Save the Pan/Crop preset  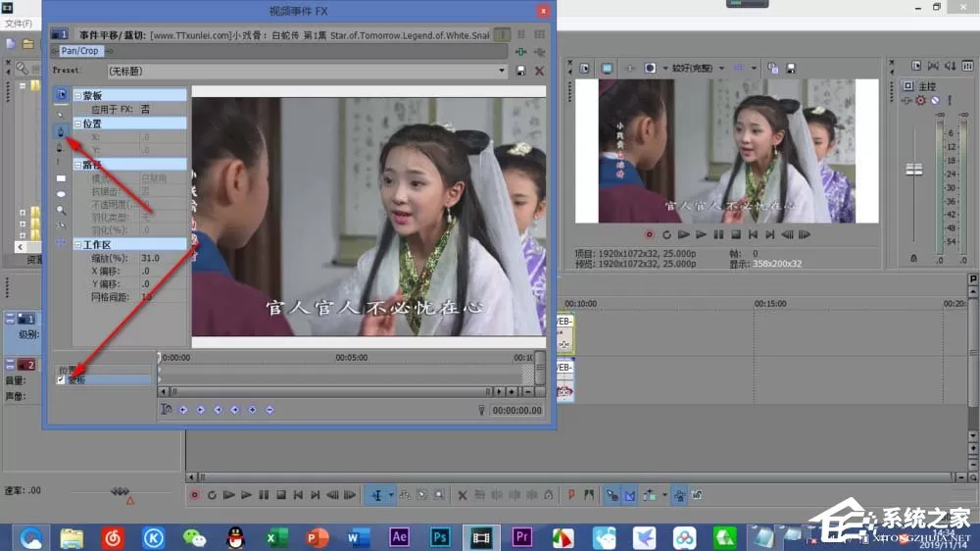(521, 72)
